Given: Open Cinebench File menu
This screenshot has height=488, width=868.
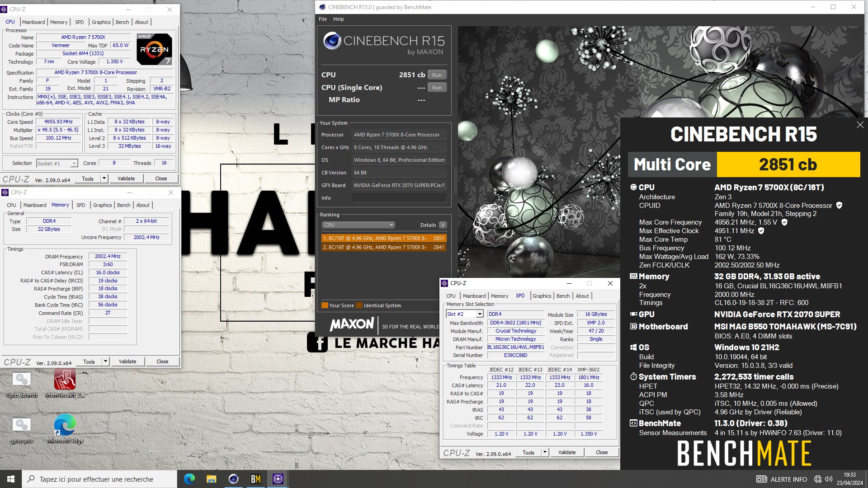Looking at the screenshot, I should tap(322, 19).
